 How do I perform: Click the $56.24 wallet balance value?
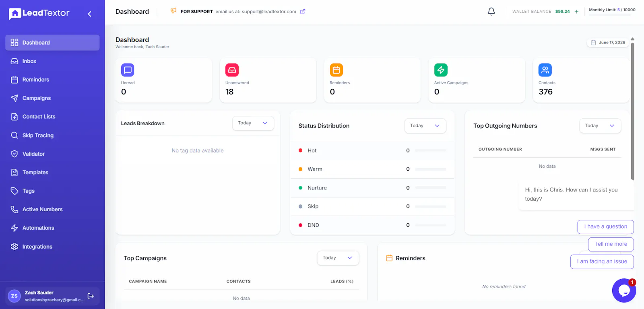tap(562, 12)
